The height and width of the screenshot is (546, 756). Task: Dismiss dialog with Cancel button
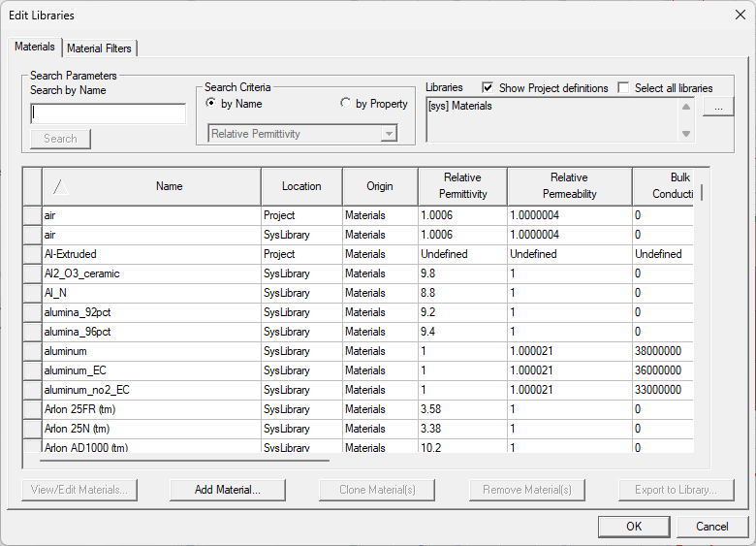point(712,527)
